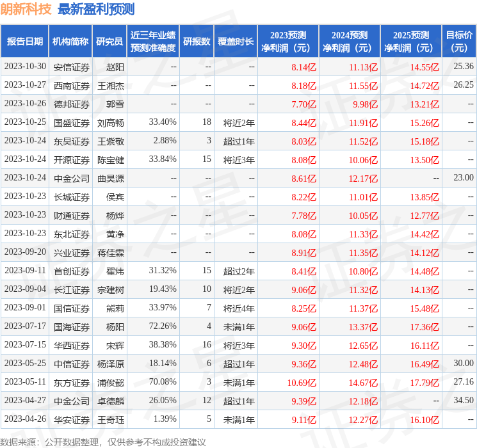This screenshot has height=448, width=477.
Task: Select analyst 宗建树
Action: coord(111,290)
